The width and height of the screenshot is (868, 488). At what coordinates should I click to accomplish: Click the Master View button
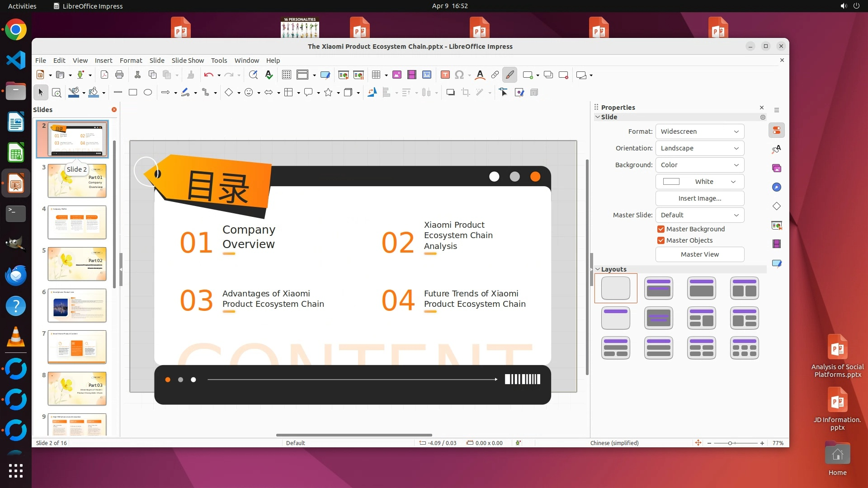[699, 254]
